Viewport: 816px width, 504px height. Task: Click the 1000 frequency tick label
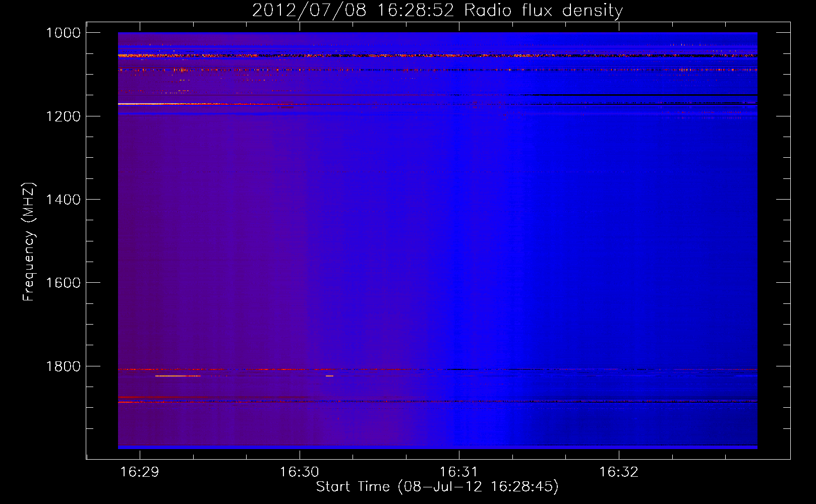(x=63, y=33)
